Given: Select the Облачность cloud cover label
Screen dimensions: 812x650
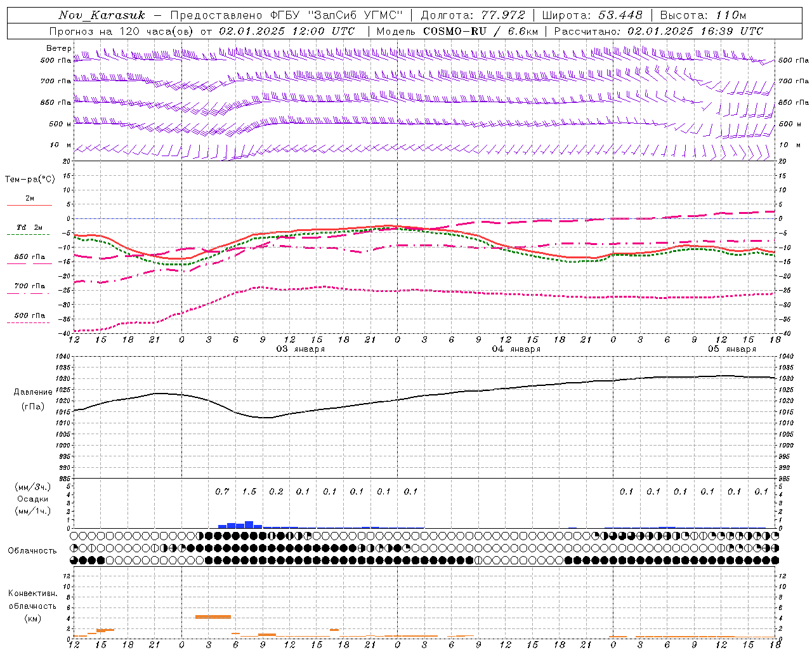Looking at the screenshot, I should (32, 551).
